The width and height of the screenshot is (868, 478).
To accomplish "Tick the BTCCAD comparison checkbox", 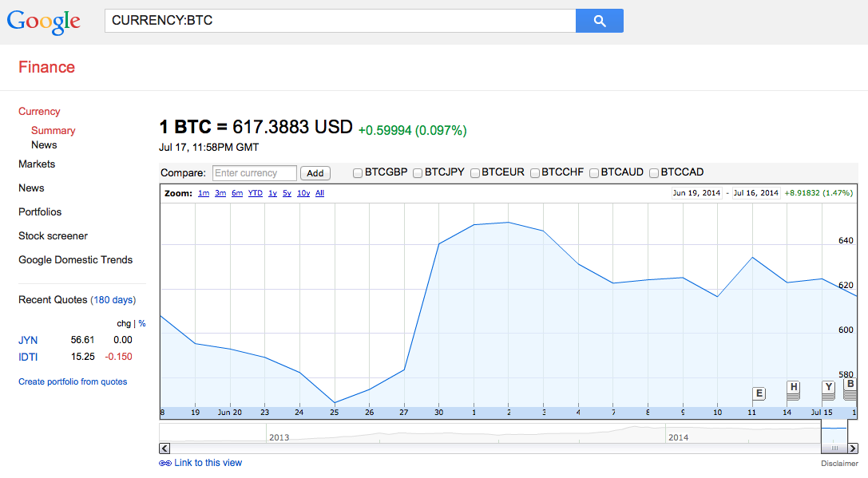I will [x=654, y=172].
